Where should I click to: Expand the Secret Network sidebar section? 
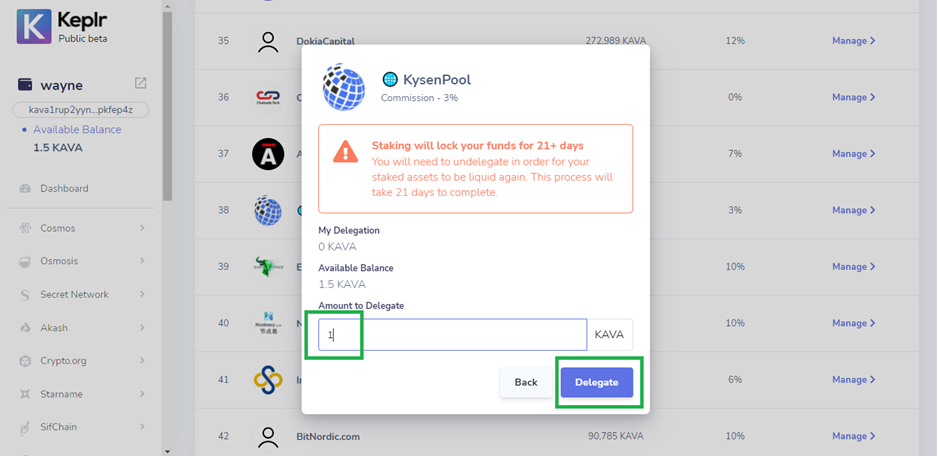(82, 295)
